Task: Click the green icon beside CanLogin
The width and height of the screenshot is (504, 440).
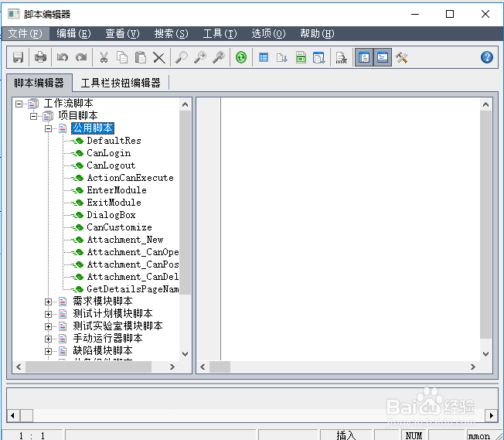Action: tap(77, 153)
